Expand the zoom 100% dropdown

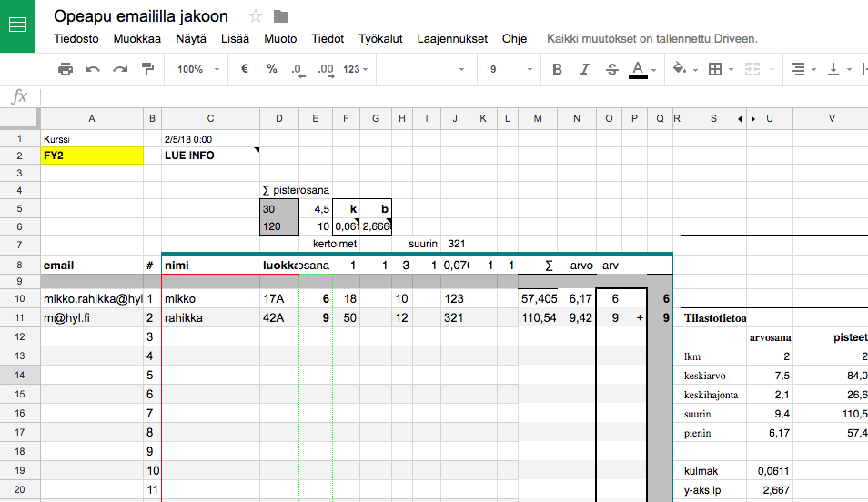point(198,69)
